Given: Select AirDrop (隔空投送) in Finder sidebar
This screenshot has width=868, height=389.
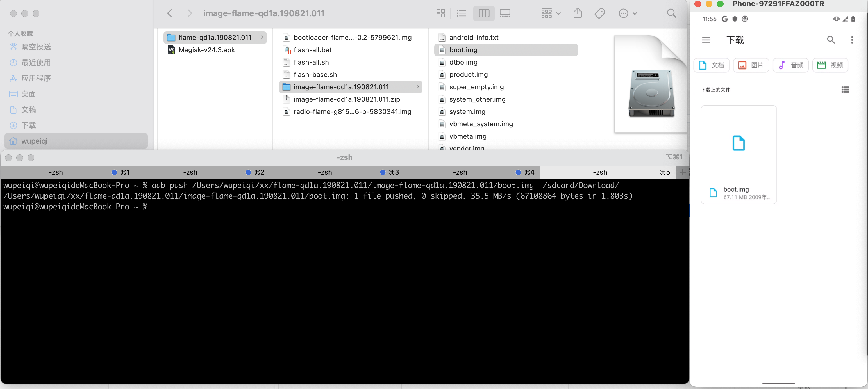Looking at the screenshot, I should pos(76,47).
